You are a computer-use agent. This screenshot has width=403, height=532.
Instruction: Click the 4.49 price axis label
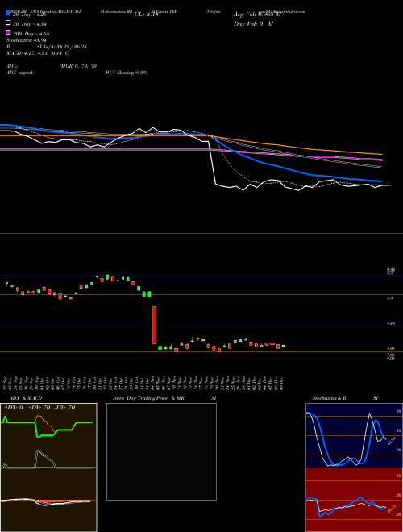point(391,323)
